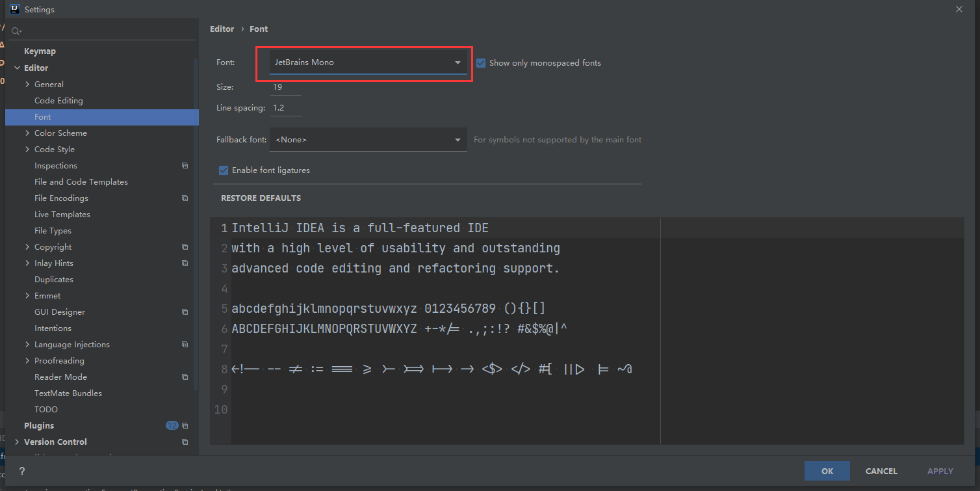Collapse the Editor tree section
980x491 pixels.
17,68
